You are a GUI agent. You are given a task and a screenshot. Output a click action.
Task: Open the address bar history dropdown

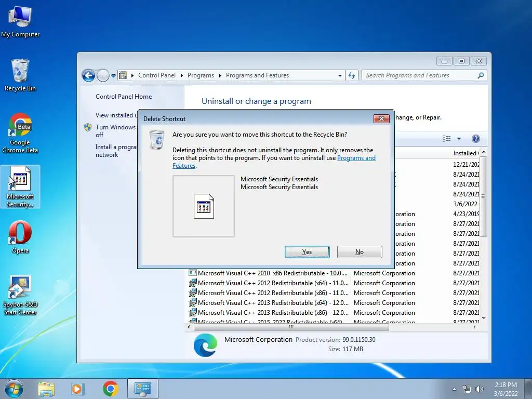340,76
